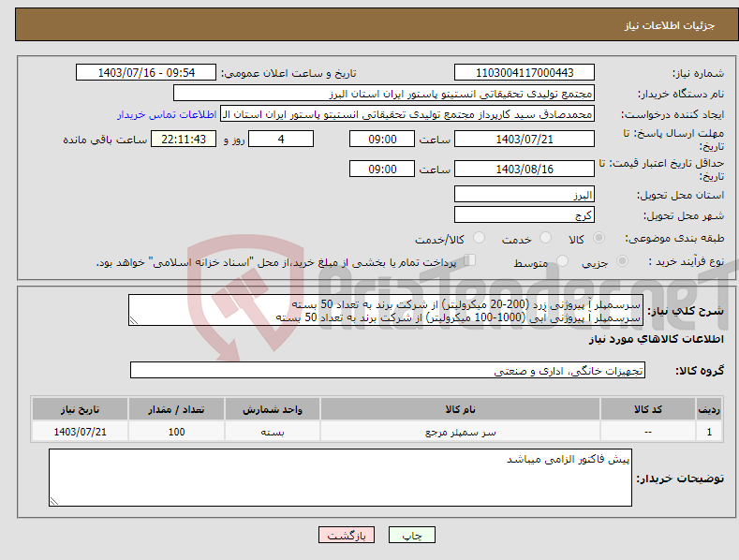Click the remaining time field 22:11:43
The width and height of the screenshot is (739, 560).
[x=184, y=139]
